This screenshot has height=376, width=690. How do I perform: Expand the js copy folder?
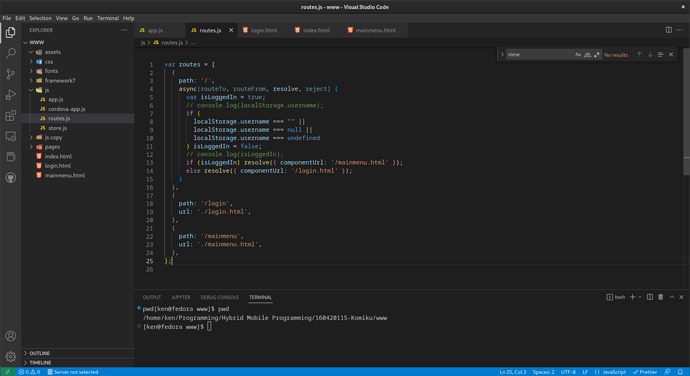pyautogui.click(x=31, y=137)
